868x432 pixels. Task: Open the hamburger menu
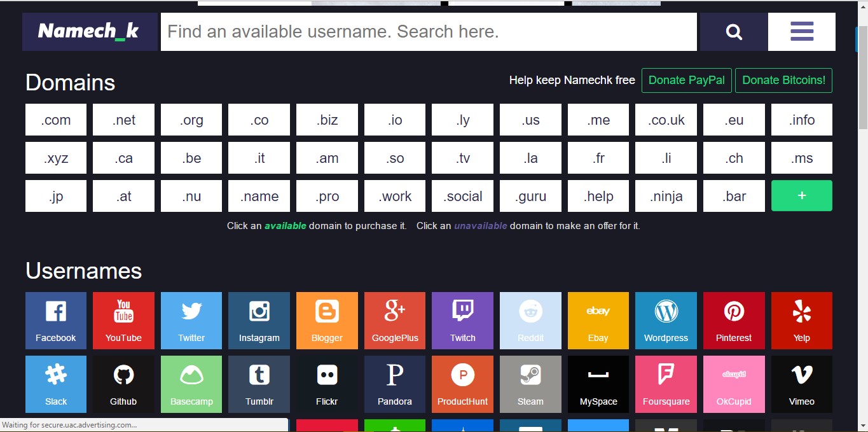(802, 32)
